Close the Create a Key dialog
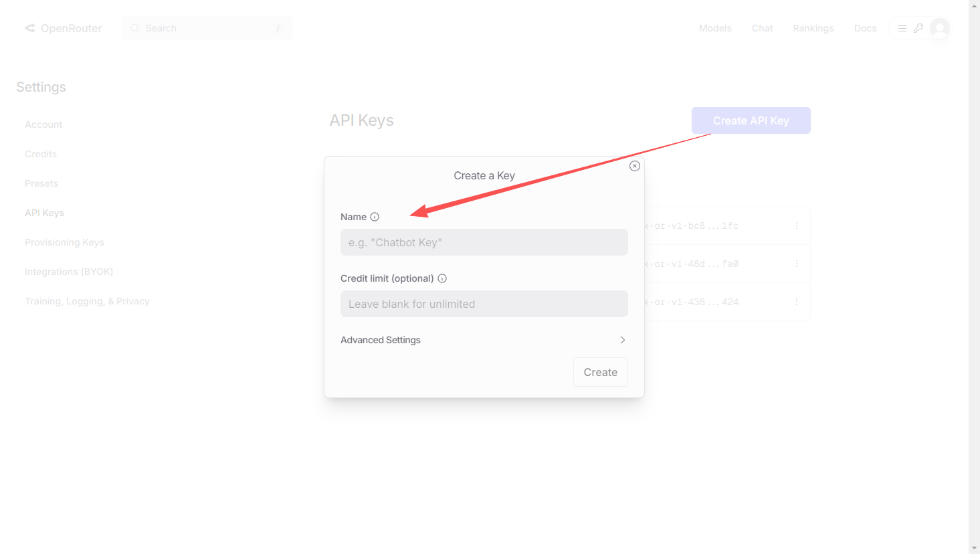The image size is (980, 554). (x=635, y=166)
